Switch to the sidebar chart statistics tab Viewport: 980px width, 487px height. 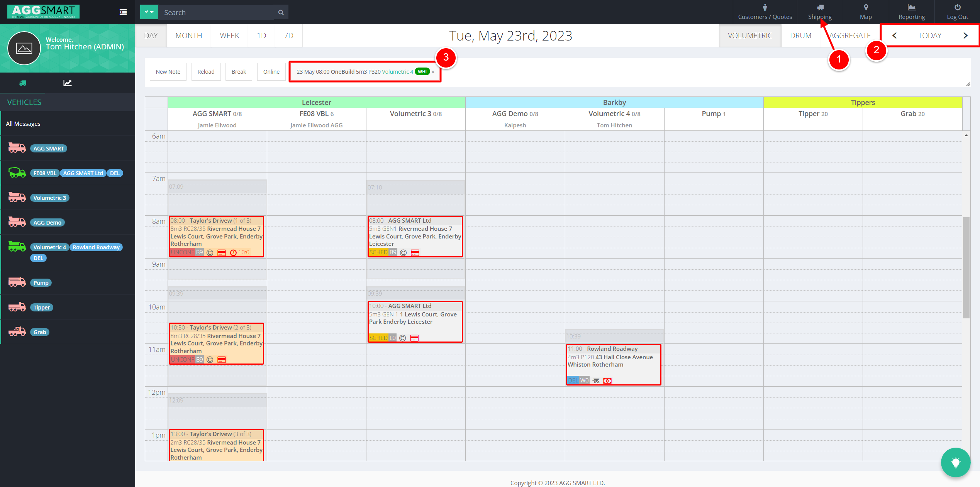[68, 83]
